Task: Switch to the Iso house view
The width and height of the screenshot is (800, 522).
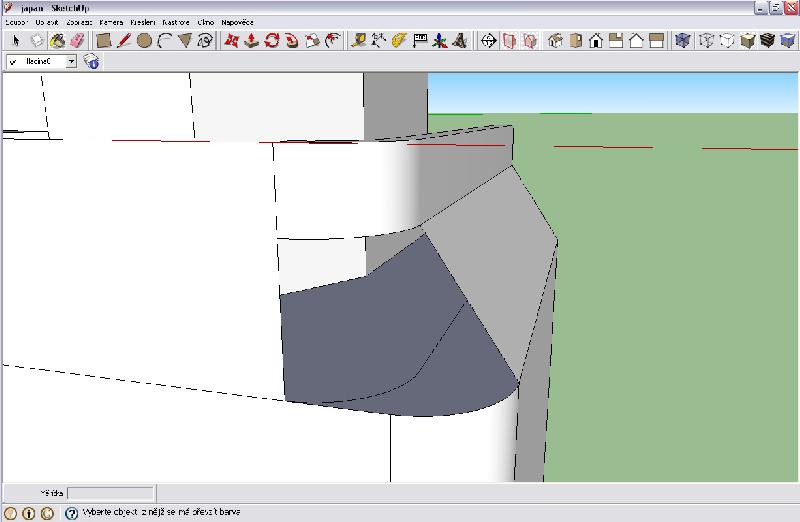Action: [555, 41]
